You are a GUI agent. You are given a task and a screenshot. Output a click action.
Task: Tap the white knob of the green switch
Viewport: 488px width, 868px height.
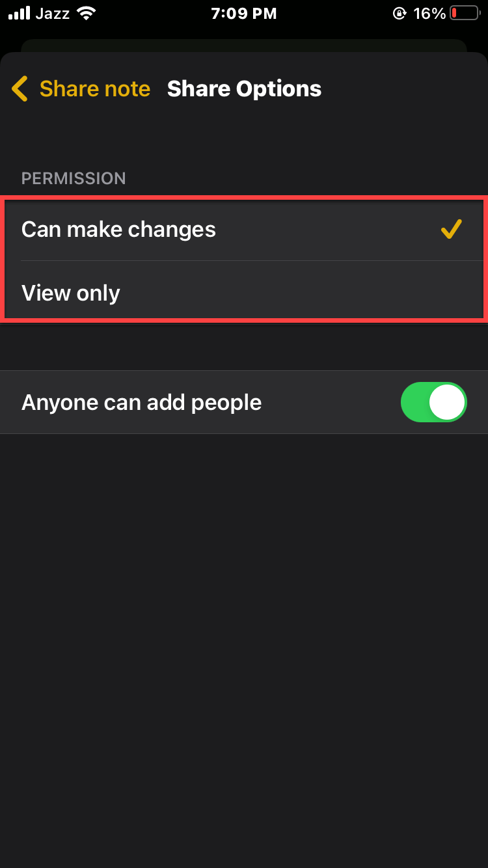click(x=448, y=402)
